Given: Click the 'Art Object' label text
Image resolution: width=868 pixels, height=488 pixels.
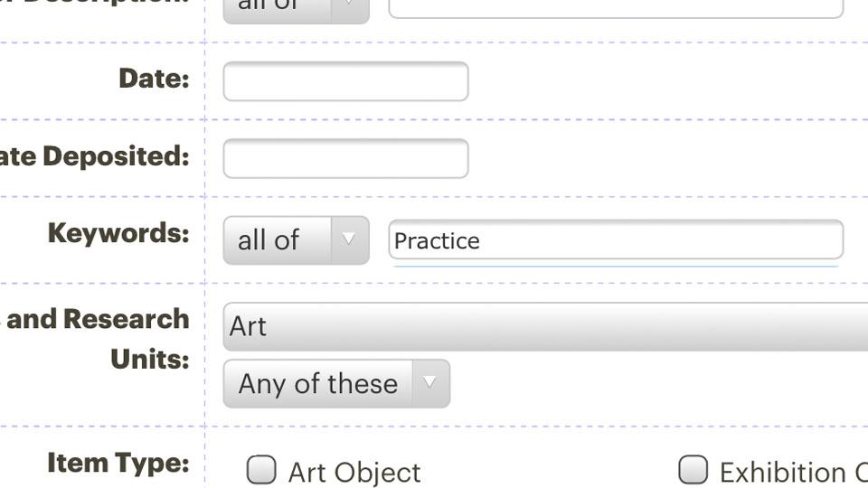Looking at the screenshot, I should tap(354, 472).
